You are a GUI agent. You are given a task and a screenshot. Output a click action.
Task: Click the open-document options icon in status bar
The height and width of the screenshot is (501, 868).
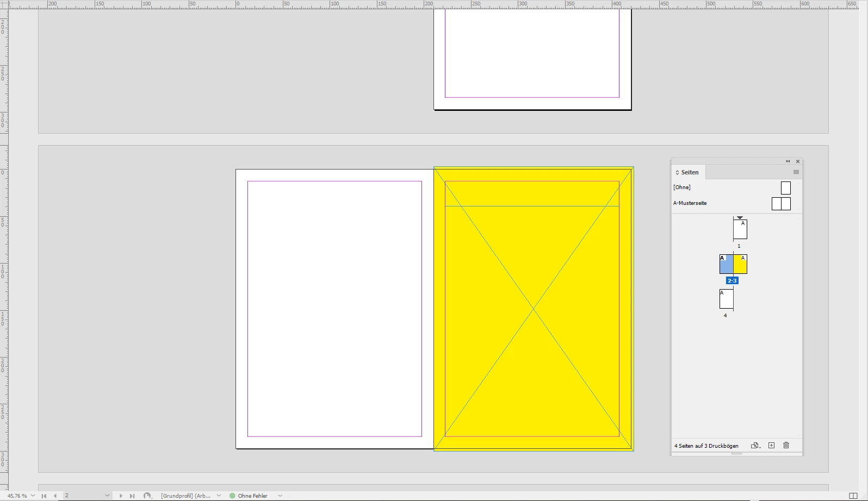(x=147, y=496)
